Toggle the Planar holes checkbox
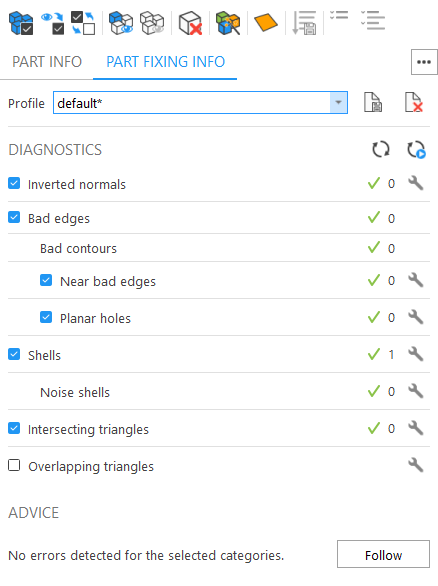The image size is (438, 586). pyautogui.click(x=46, y=317)
